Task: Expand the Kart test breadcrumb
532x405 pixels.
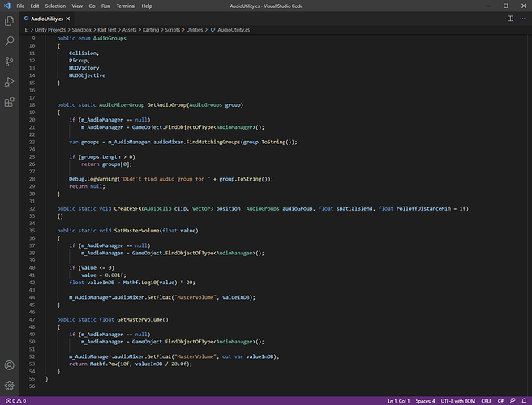Action: [x=107, y=30]
